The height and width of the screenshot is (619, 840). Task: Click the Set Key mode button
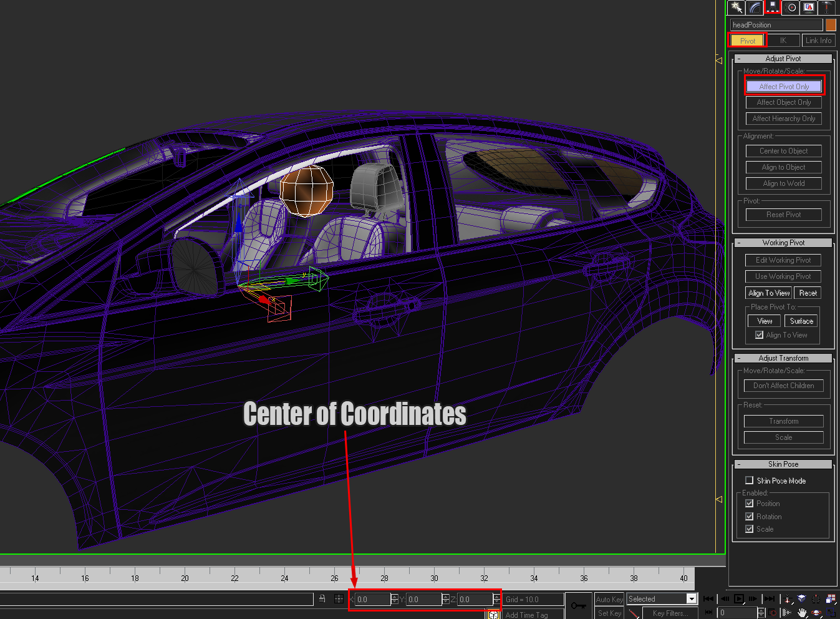(609, 613)
